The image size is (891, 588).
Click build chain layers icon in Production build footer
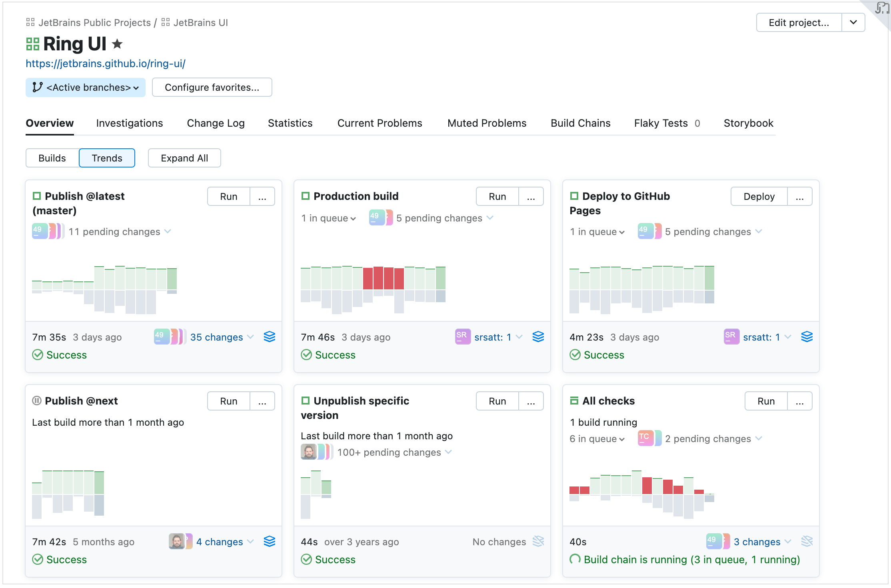(538, 337)
